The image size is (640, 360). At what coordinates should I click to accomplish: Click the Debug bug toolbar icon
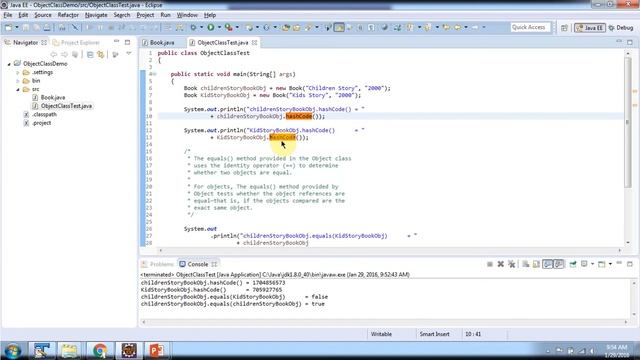[193, 27]
